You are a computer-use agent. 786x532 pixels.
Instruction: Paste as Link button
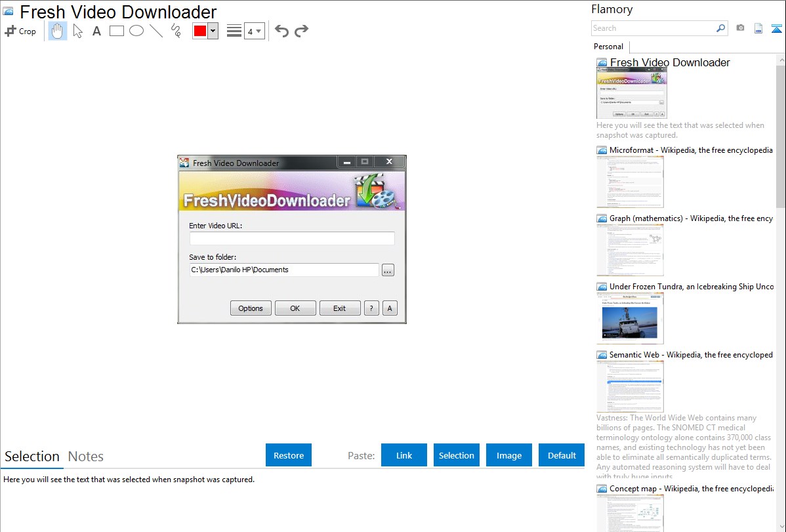tap(404, 455)
